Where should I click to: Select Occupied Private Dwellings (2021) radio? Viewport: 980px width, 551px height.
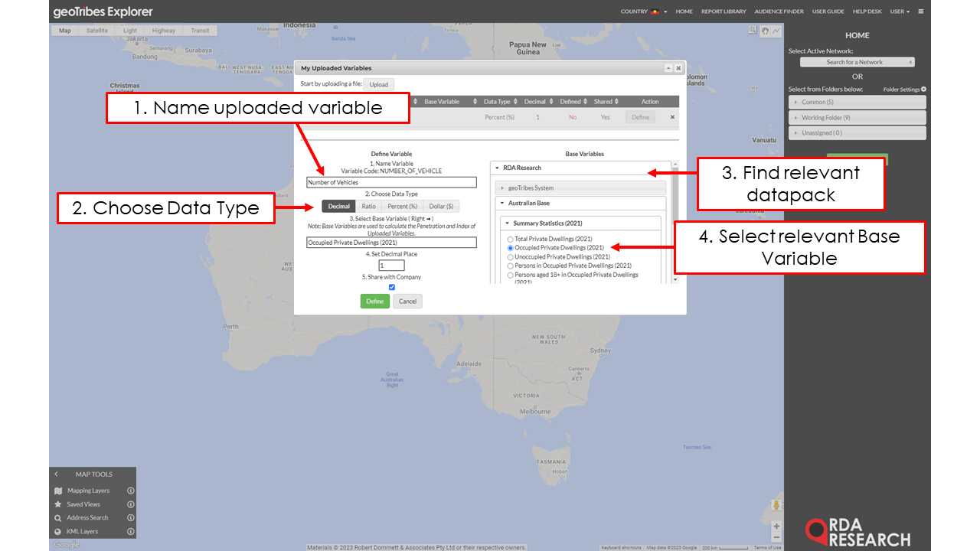click(x=511, y=249)
